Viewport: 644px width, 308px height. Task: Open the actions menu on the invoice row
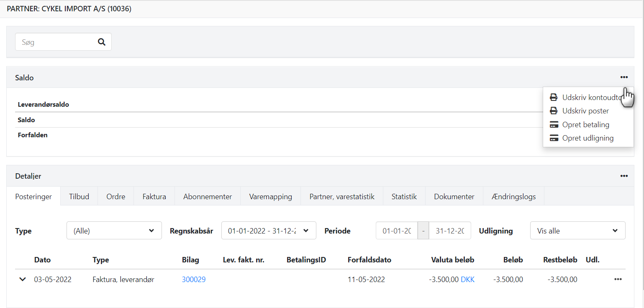click(x=618, y=279)
